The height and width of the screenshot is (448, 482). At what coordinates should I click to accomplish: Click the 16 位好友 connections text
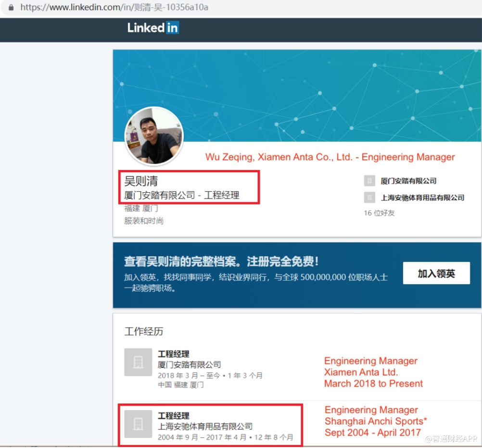[x=380, y=213]
